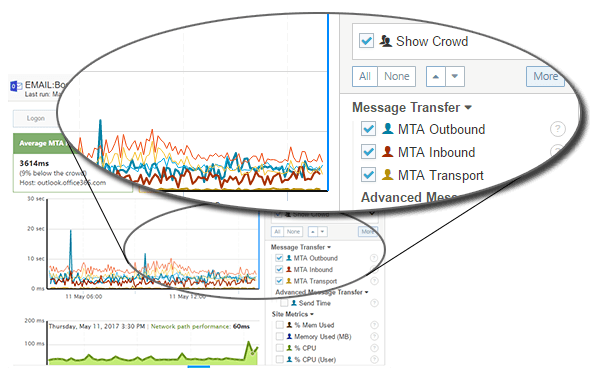Screen dimensions: 590x380
Task: Click the small All button in metrics panel
Action: click(x=277, y=231)
